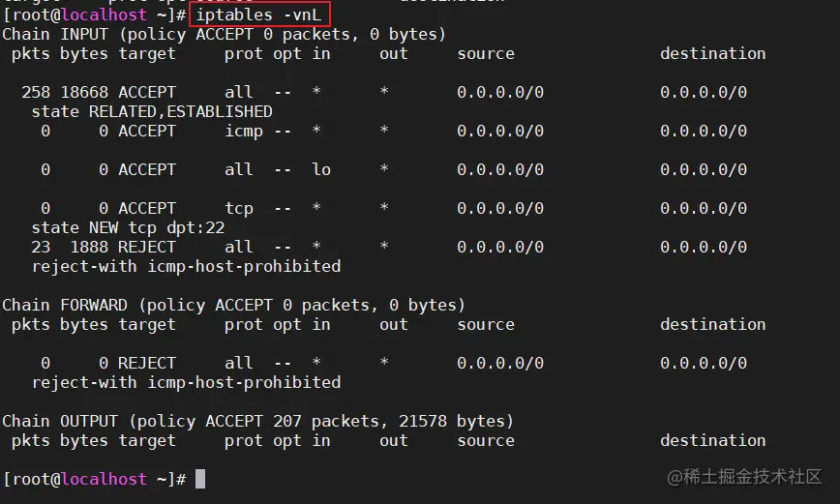Viewport: 840px width, 504px height.
Task: Click the 'bytes' column header in the OUTPUT chain
Action: [84, 441]
